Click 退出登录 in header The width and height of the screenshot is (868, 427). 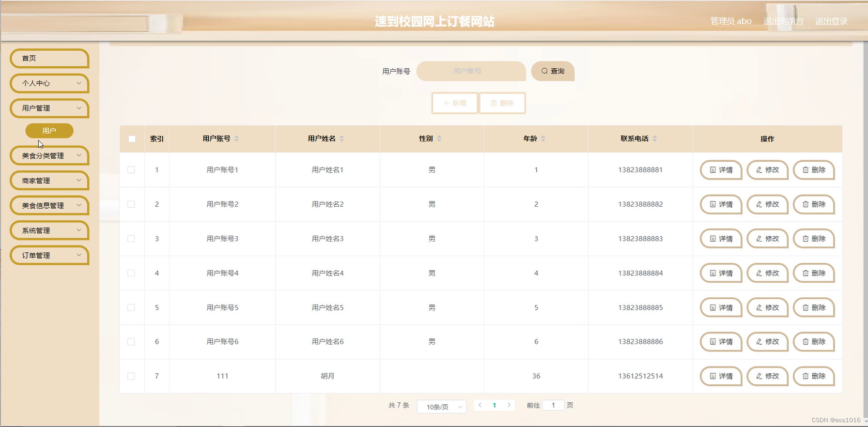tap(831, 21)
